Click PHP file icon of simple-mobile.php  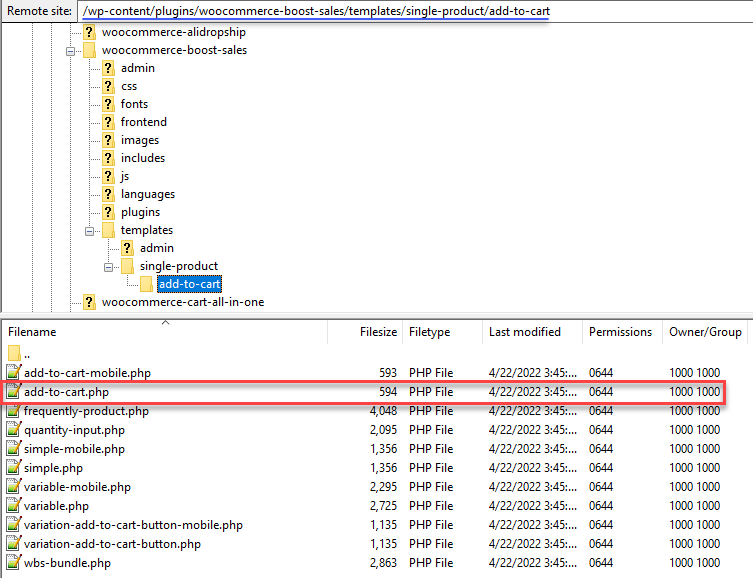click(x=14, y=448)
